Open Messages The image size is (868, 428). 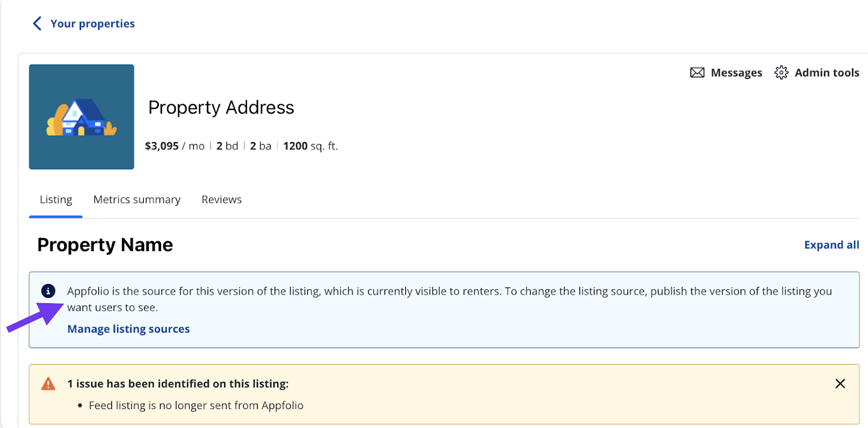(736, 73)
